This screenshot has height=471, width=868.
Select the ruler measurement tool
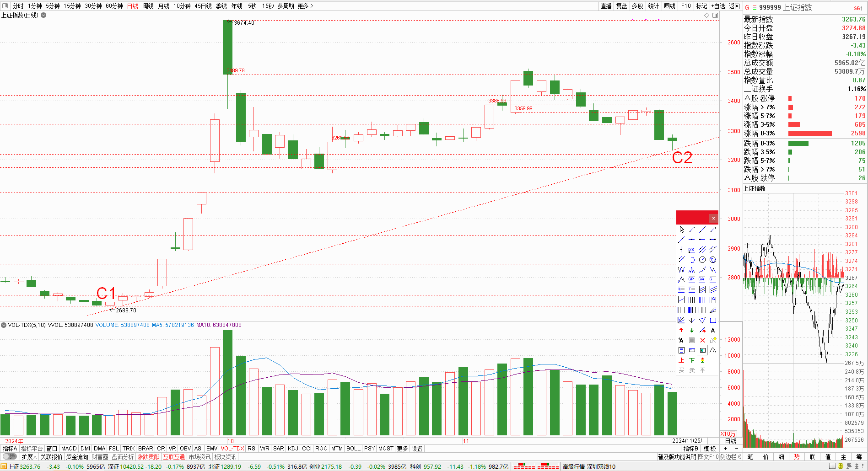[692, 350]
